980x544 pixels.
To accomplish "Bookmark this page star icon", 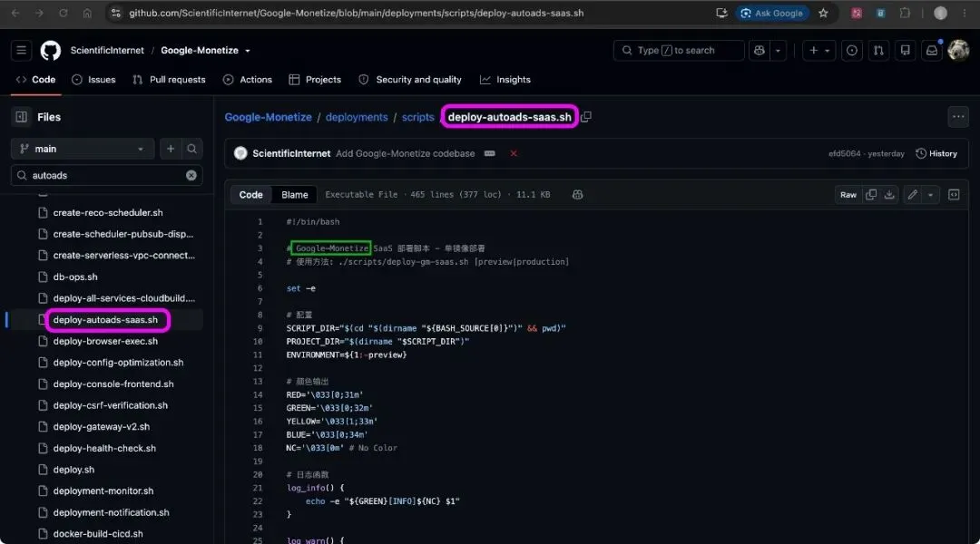I will (x=823, y=13).
